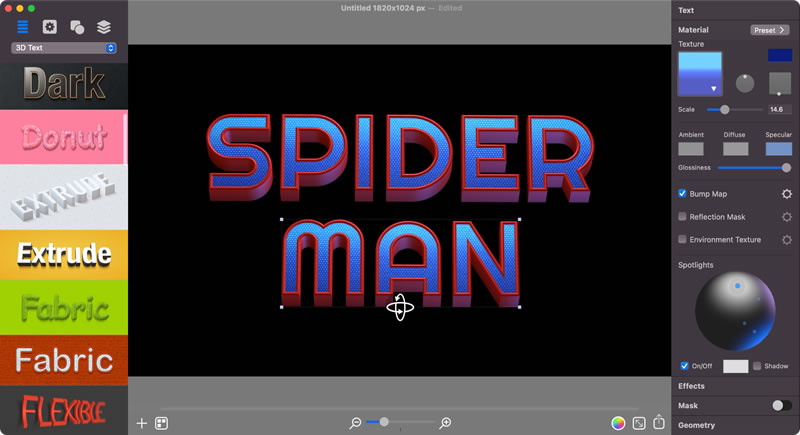
Task: Click the zoom in magnifier
Action: coord(445,423)
